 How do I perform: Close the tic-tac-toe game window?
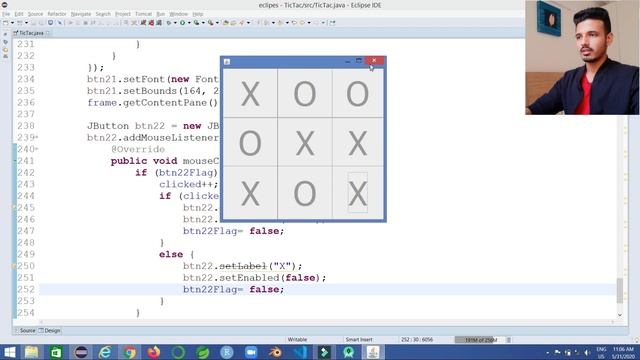[374, 60]
